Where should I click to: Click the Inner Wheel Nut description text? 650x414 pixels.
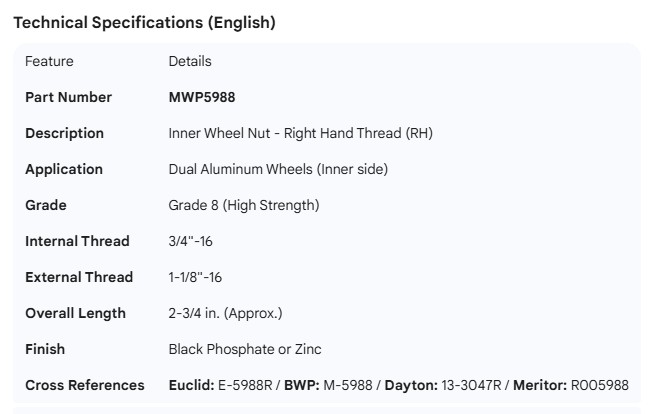click(x=300, y=133)
